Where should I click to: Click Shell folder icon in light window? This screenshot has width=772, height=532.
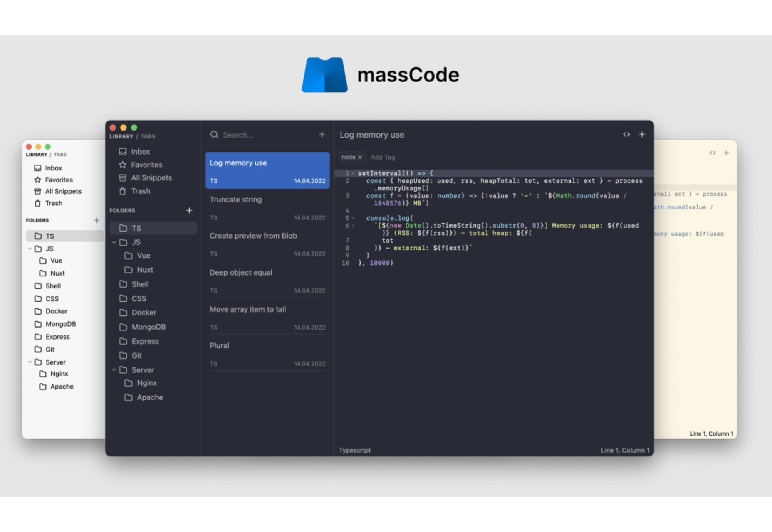pyautogui.click(x=38, y=286)
